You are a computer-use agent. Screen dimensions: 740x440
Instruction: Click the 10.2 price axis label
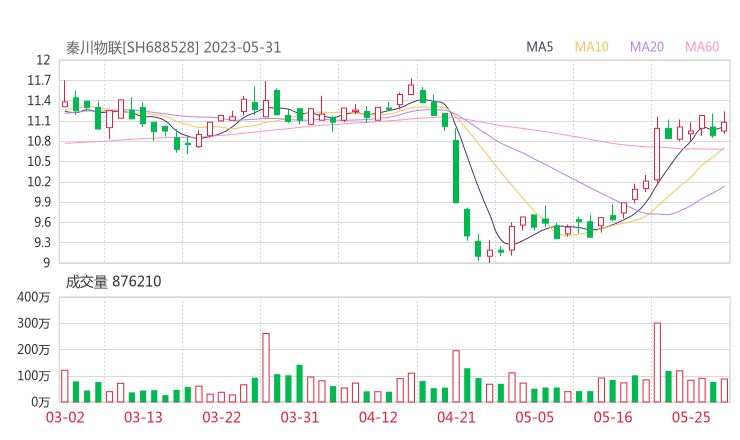[x=39, y=182]
